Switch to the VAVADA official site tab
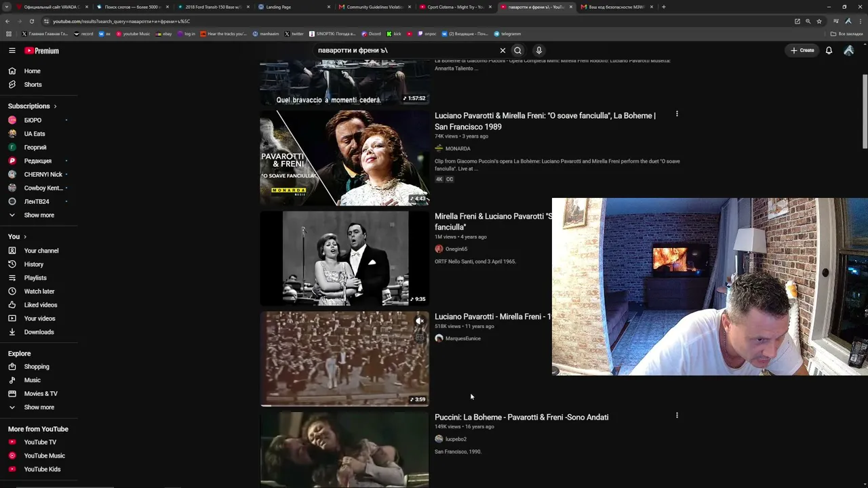 [52, 7]
